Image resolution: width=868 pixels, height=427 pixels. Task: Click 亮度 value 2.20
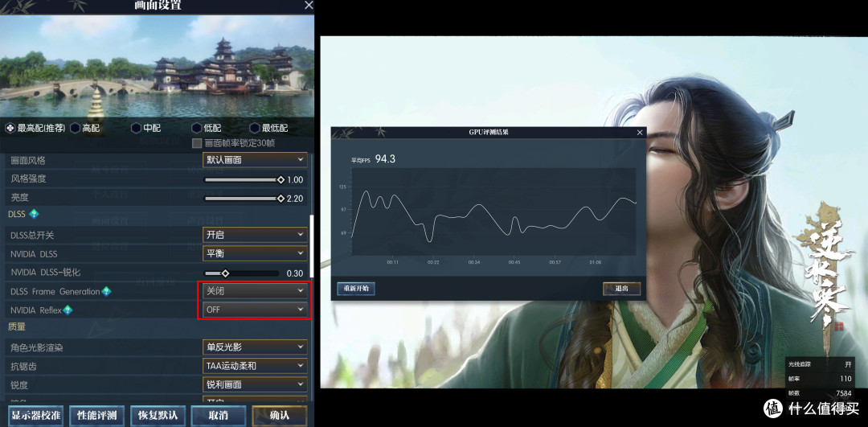pyautogui.click(x=294, y=199)
